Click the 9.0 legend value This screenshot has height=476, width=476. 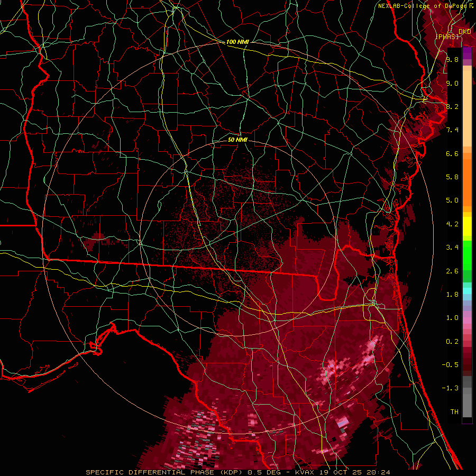tap(452, 83)
